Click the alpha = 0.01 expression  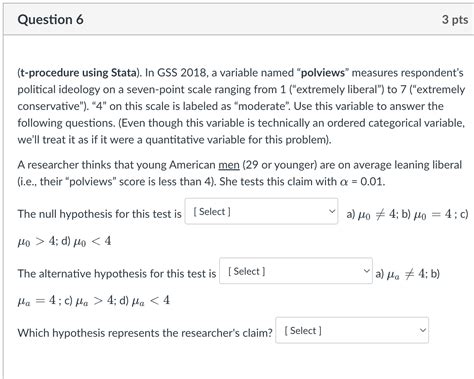pos(362,182)
